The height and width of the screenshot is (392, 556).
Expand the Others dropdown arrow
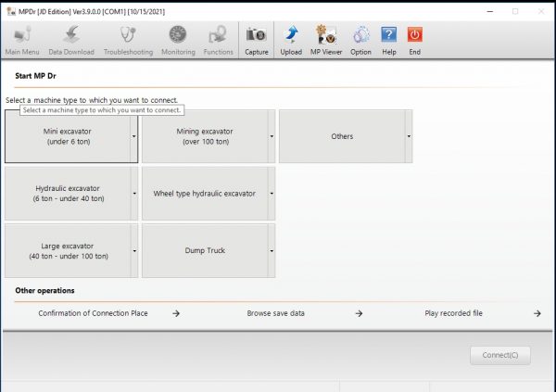409,136
